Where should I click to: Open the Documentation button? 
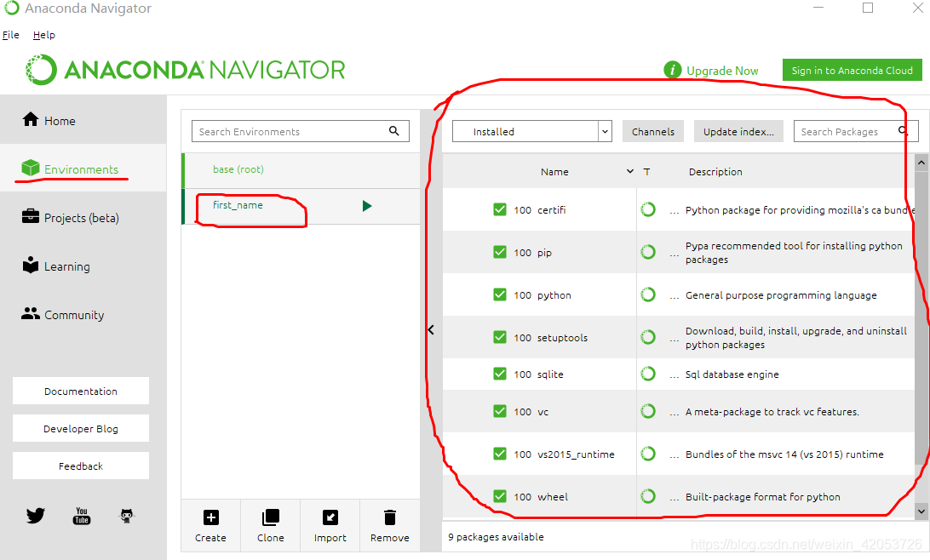[x=81, y=391]
